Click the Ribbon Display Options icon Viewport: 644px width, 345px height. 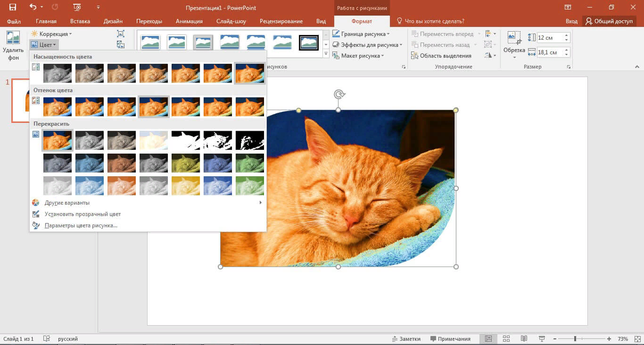coord(568,7)
